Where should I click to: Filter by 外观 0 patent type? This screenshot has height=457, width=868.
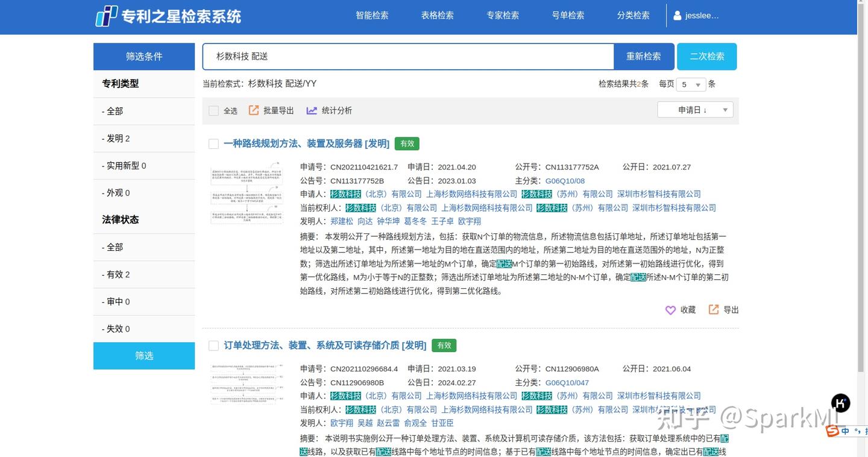(x=144, y=193)
